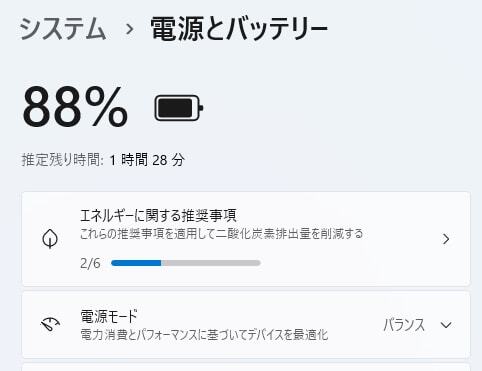Click the power mode gauge icon
Screen dimensions: 482x371
[50, 324]
